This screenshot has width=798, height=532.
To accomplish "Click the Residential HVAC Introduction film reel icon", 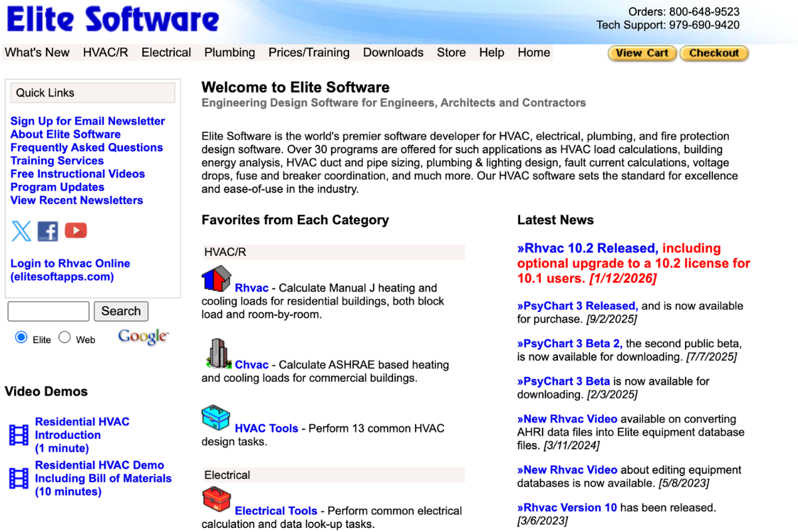I will (x=20, y=434).
